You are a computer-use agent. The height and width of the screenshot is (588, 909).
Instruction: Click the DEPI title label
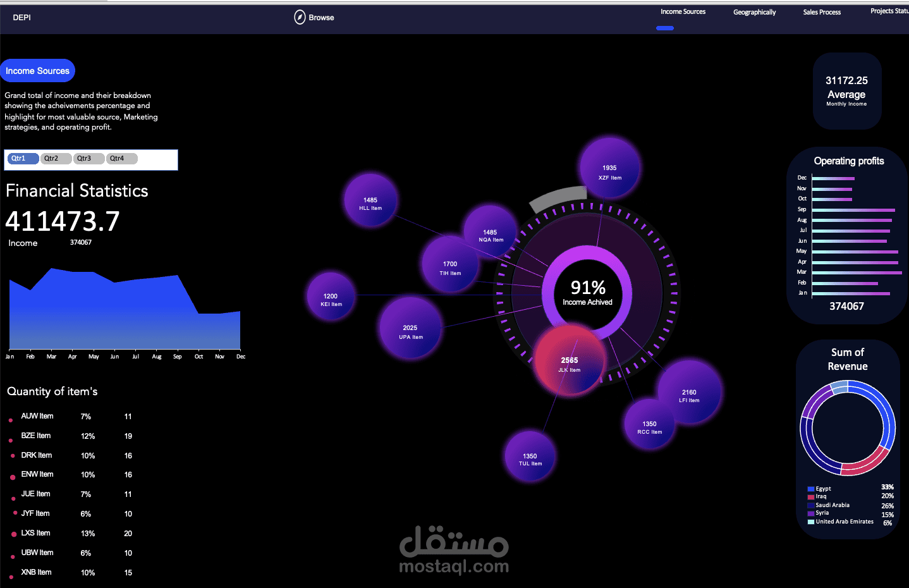21,17
